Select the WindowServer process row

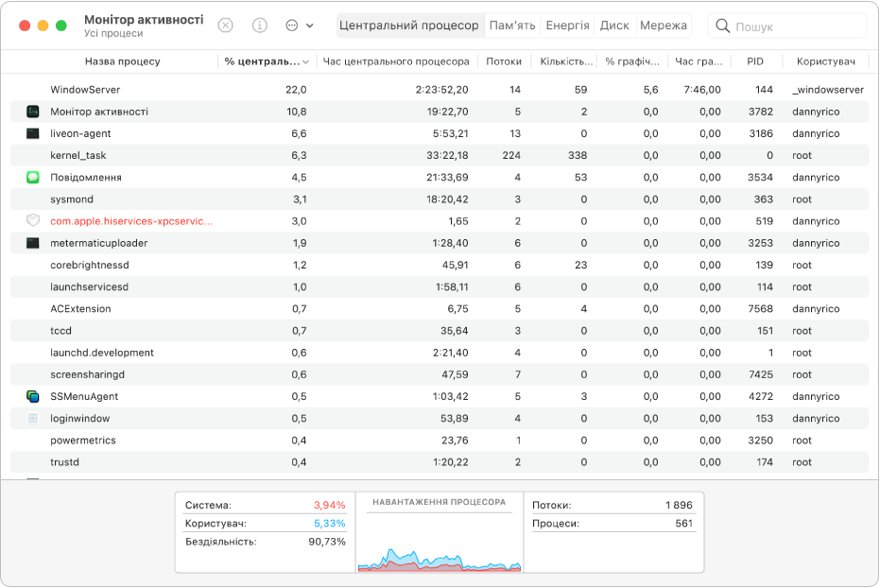440,90
